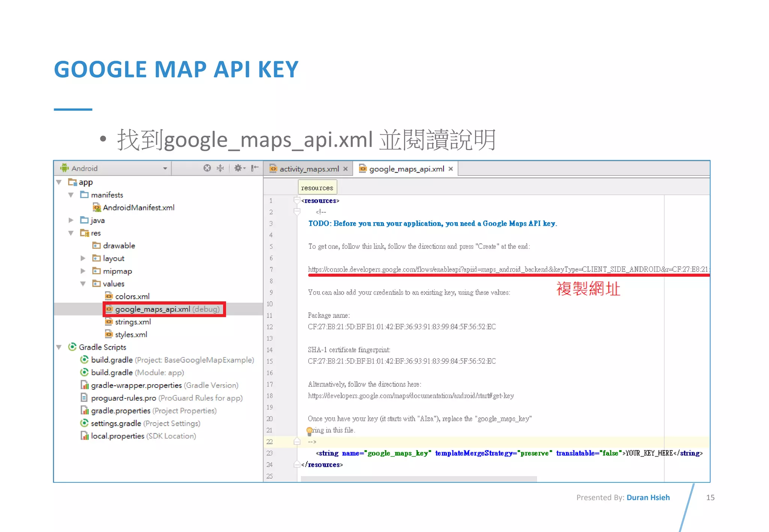The height and width of the screenshot is (532, 769).
Task: Open build.gradle (Module: app)
Action: pyautogui.click(x=137, y=373)
